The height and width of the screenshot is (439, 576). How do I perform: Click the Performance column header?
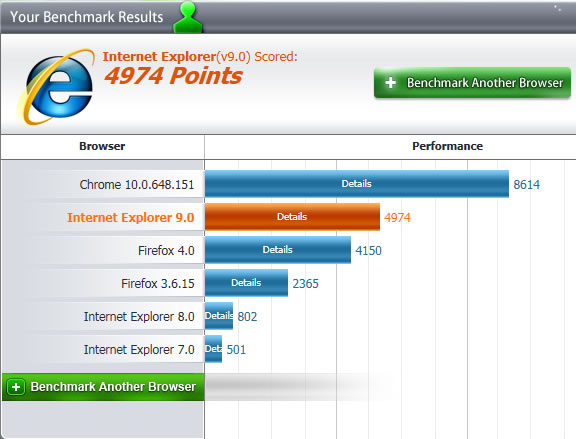pos(447,146)
